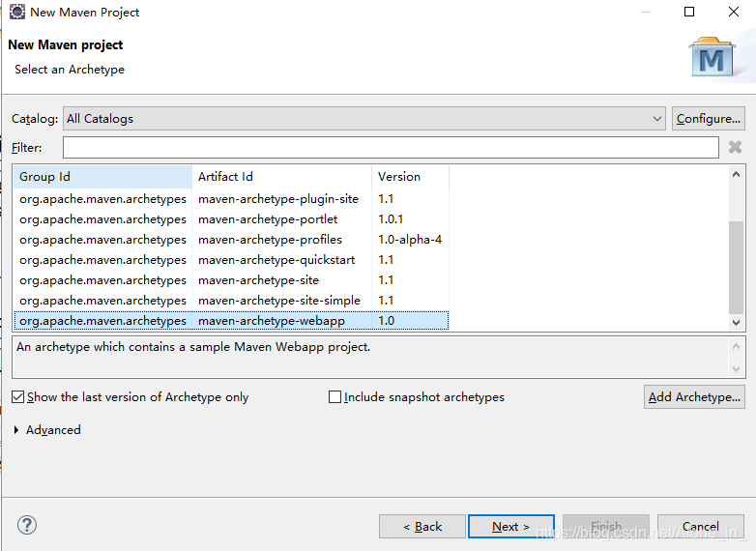Sort archetypes by the Artifact Id column

(x=281, y=177)
